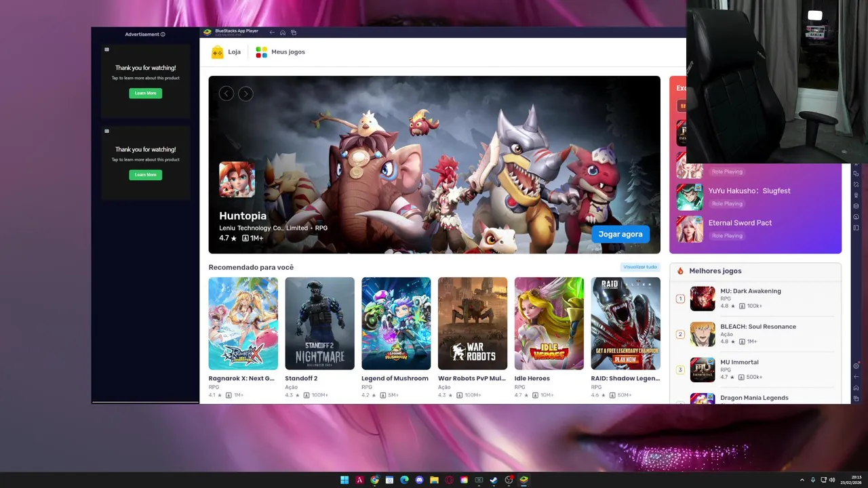
Task: Open Discord from taskbar
Action: point(419,480)
